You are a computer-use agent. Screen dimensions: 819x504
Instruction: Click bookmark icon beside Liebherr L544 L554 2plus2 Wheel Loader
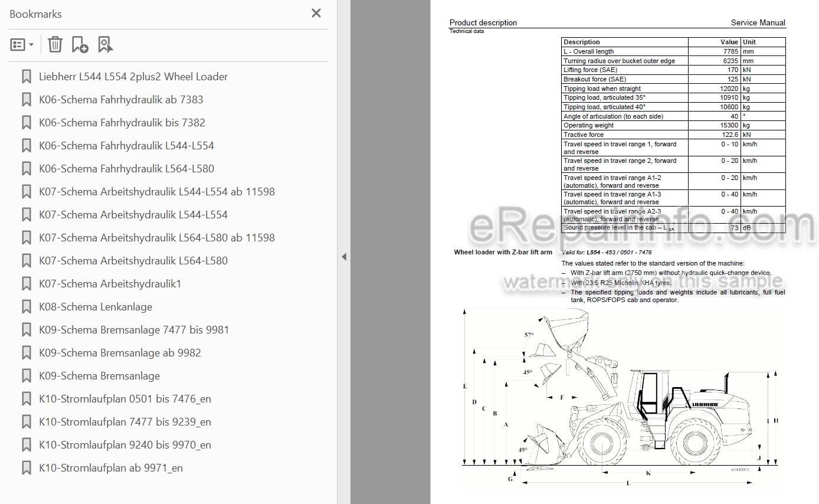click(x=26, y=77)
